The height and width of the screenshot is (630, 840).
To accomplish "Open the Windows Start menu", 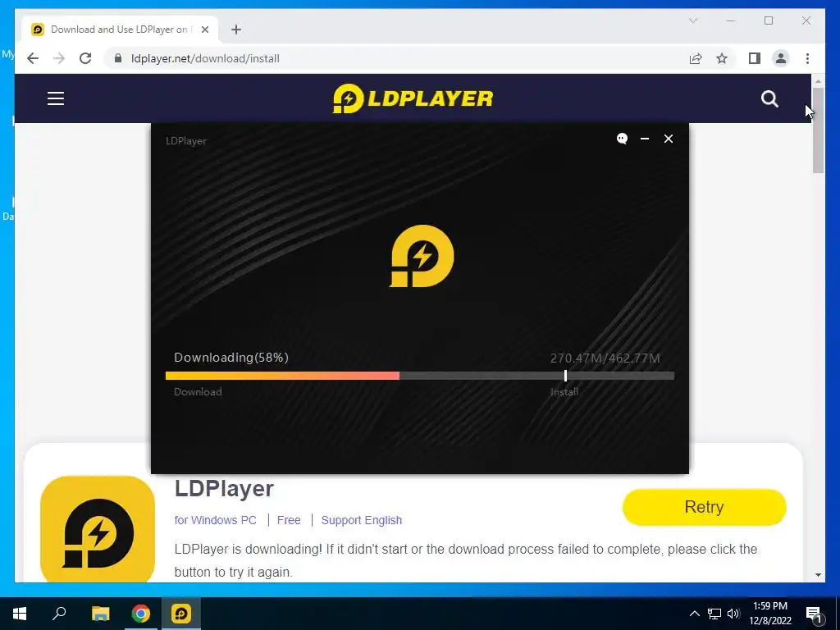I will point(20,614).
